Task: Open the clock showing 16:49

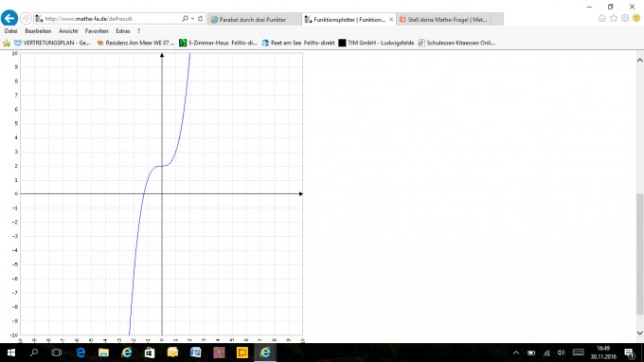Action: click(603, 353)
